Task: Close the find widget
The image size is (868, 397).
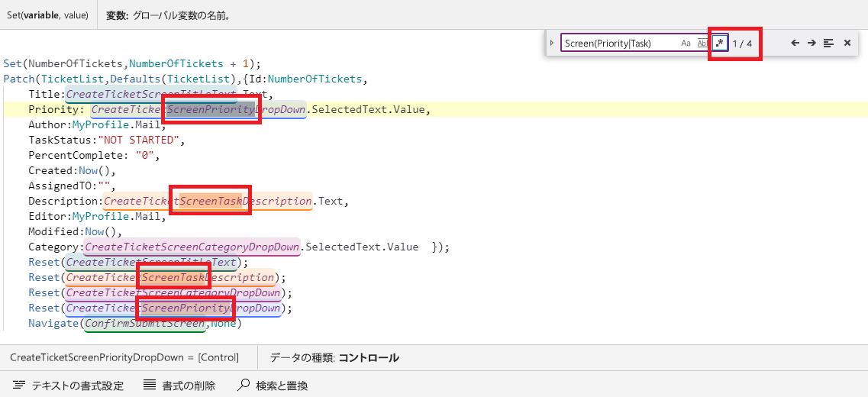Action: (847, 44)
